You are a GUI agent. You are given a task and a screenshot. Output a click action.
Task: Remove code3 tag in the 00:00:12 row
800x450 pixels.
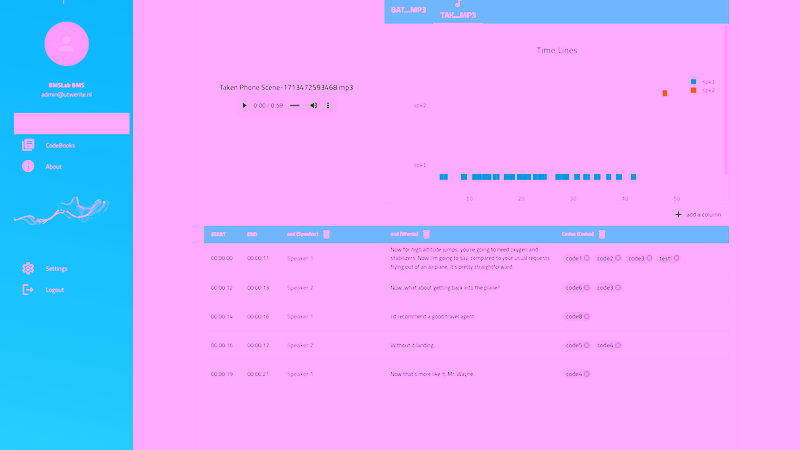tap(618, 288)
